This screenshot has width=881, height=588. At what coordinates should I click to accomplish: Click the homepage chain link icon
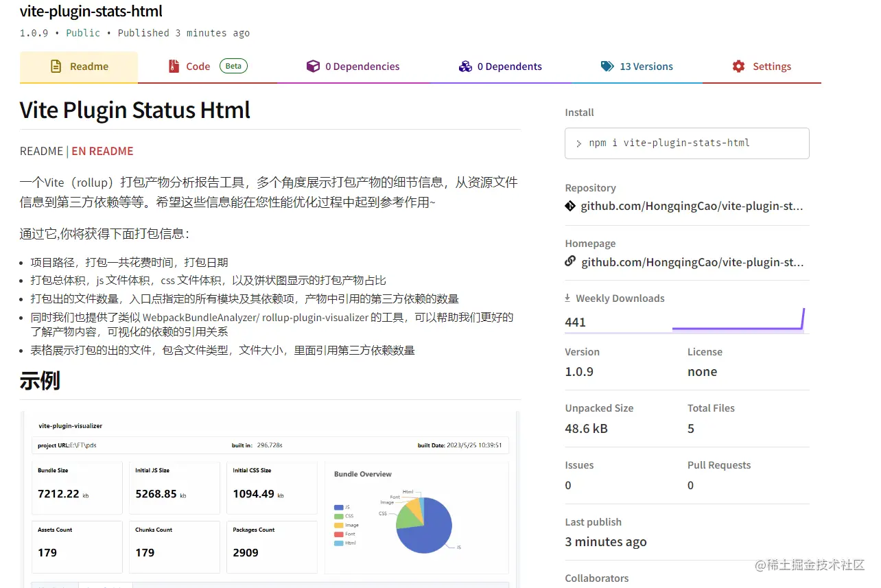570,261
